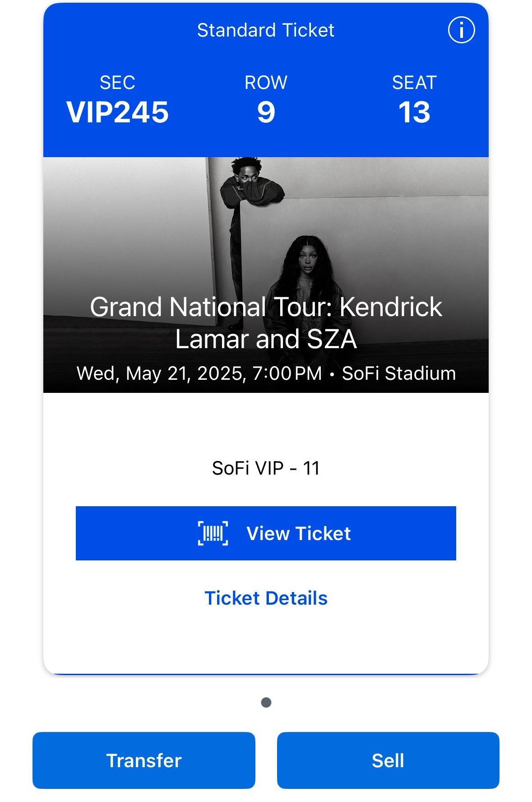Tap the Transfer button
Screen dimensions: 532x802
143,760
